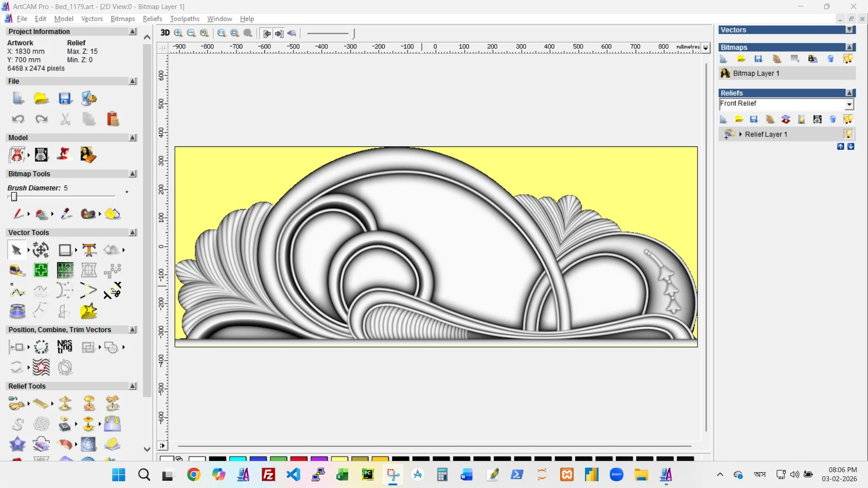Viewport: 868px width, 488px height.
Task: Select the bitmap Paint Brush tool
Action: pyautogui.click(x=18, y=214)
